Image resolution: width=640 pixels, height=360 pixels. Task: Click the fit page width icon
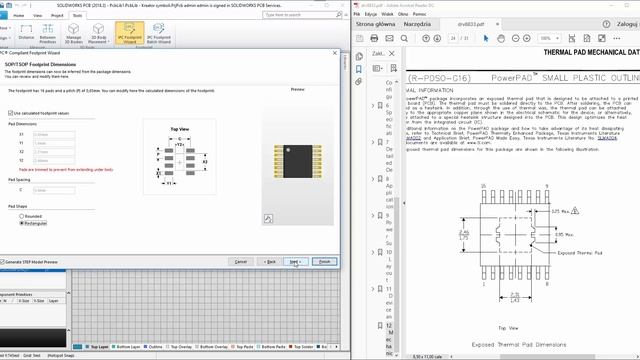click(x=572, y=38)
